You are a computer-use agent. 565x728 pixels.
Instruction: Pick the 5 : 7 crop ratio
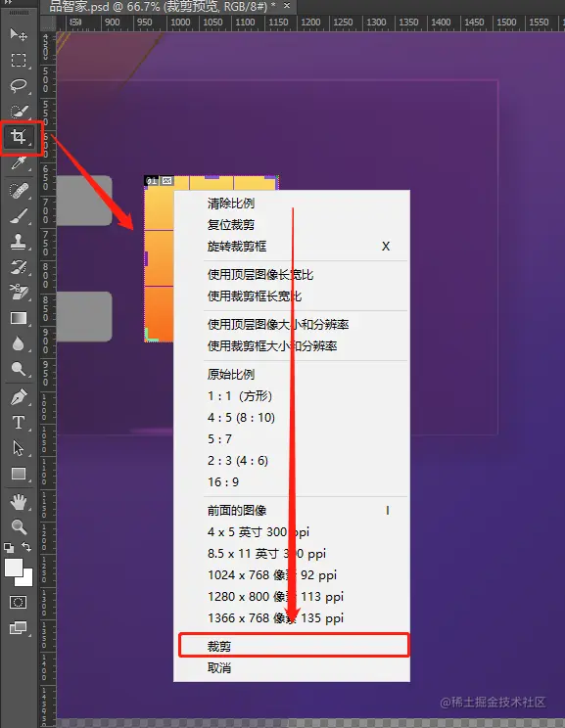point(292,438)
